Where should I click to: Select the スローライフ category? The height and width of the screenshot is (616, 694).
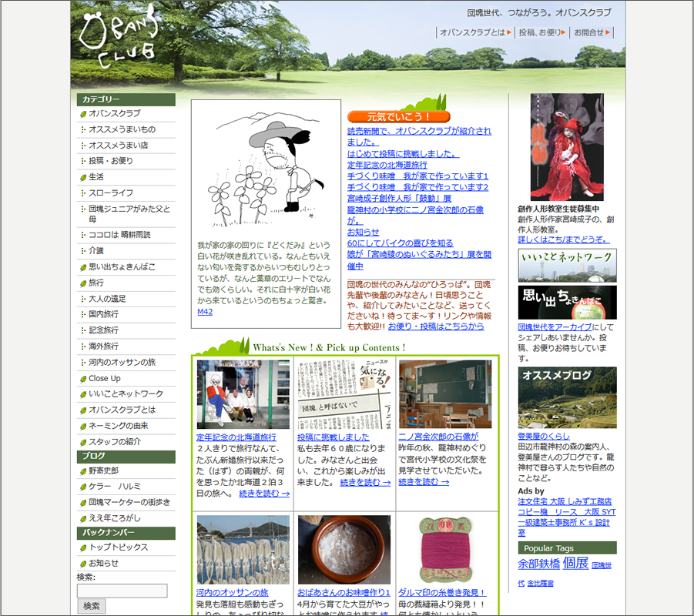111,193
